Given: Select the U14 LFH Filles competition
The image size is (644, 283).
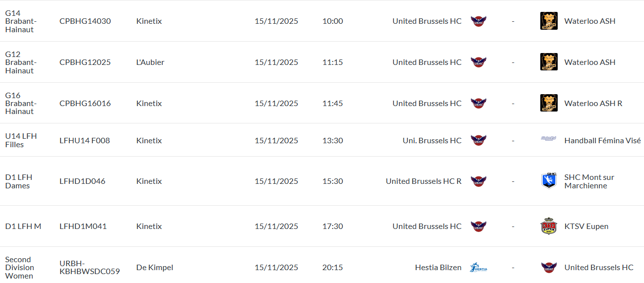Looking at the screenshot, I should coord(21,140).
